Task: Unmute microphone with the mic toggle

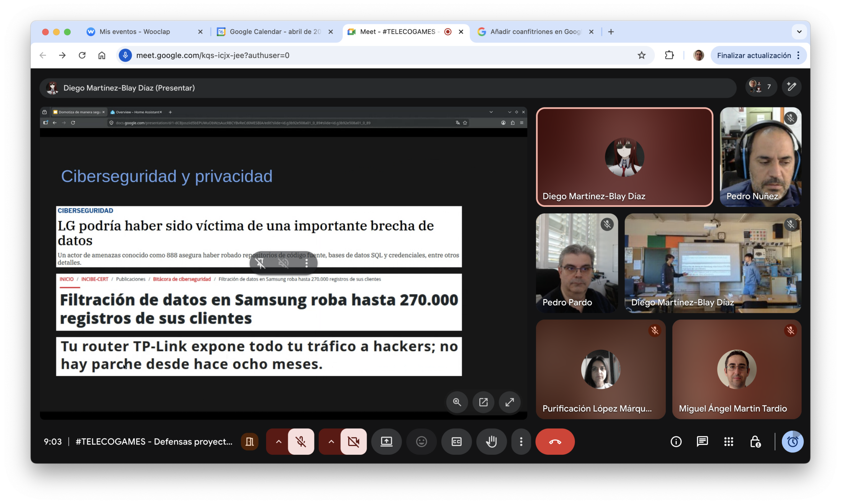Action: (x=301, y=442)
